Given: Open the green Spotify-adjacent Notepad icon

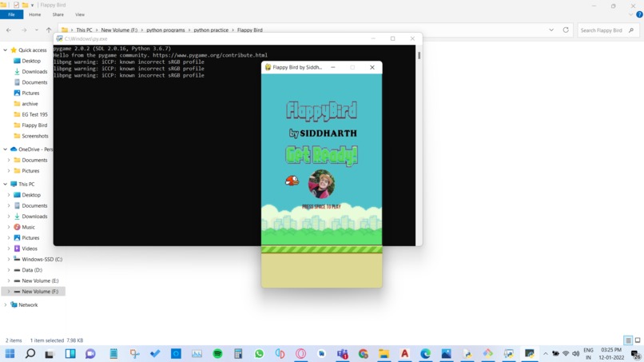Looking at the screenshot, I should 113,353.
